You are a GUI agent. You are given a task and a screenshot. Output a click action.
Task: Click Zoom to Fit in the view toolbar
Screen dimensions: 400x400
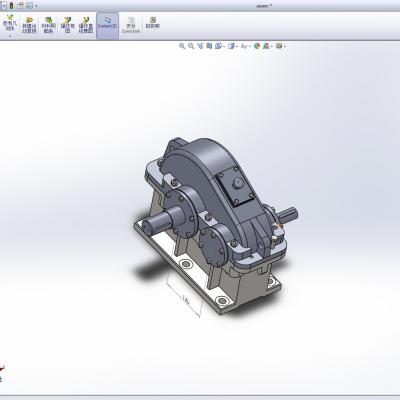[182, 46]
